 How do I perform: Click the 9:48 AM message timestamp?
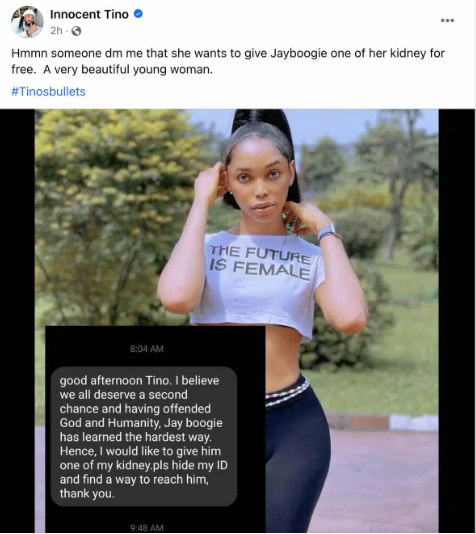pos(147,528)
